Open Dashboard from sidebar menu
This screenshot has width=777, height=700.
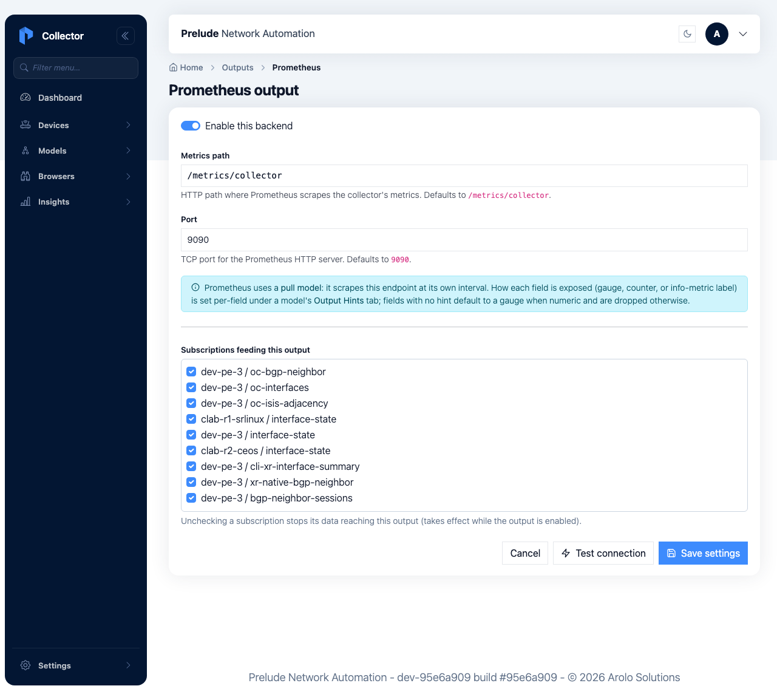(76, 97)
